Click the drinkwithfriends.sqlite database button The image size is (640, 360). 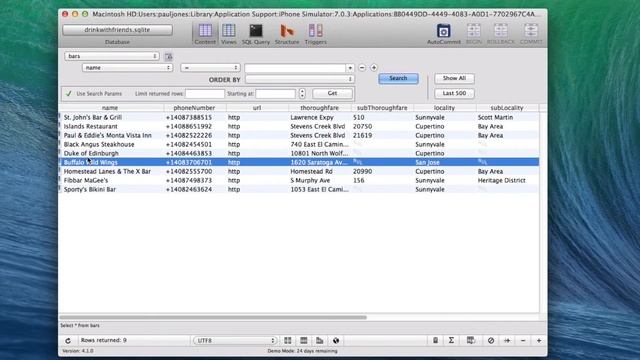coord(118,30)
